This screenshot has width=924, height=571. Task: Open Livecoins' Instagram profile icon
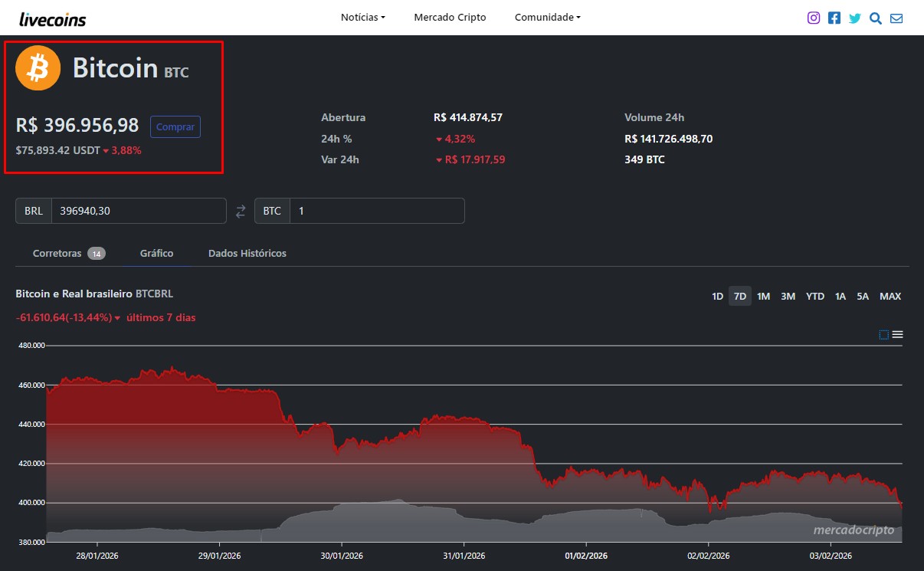click(813, 17)
